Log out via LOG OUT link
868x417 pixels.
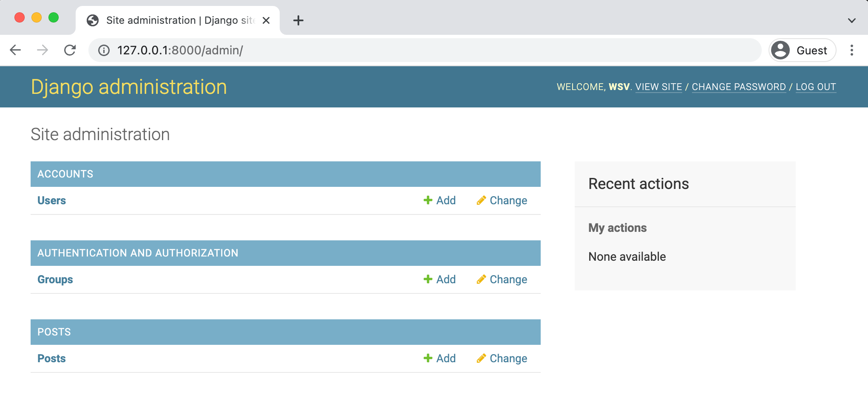tap(816, 87)
